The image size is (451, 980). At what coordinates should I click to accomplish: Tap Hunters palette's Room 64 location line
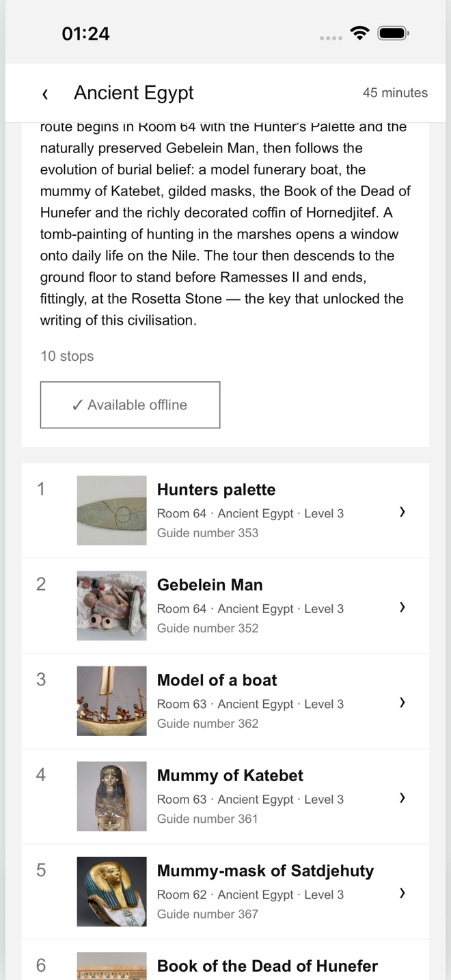[250, 514]
